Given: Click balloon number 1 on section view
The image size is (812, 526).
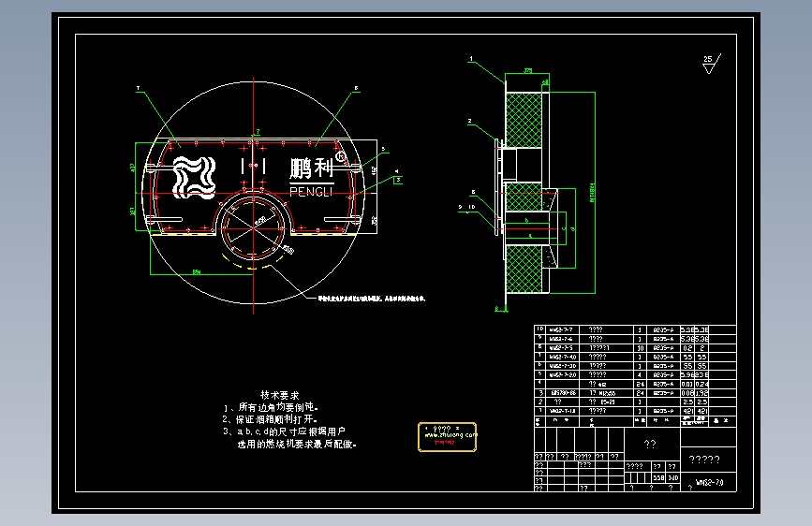Looking at the screenshot, I should pyautogui.click(x=471, y=59).
